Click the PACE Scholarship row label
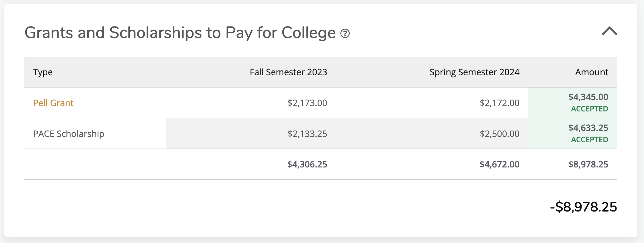This screenshot has width=644, height=243. point(69,134)
